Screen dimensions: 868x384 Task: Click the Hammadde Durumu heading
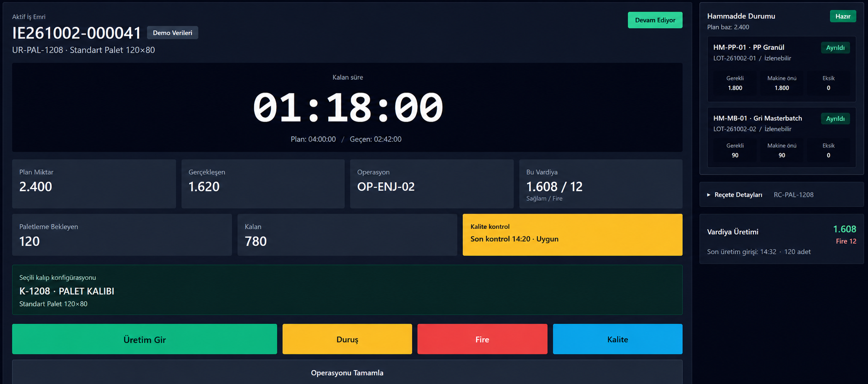[741, 16]
